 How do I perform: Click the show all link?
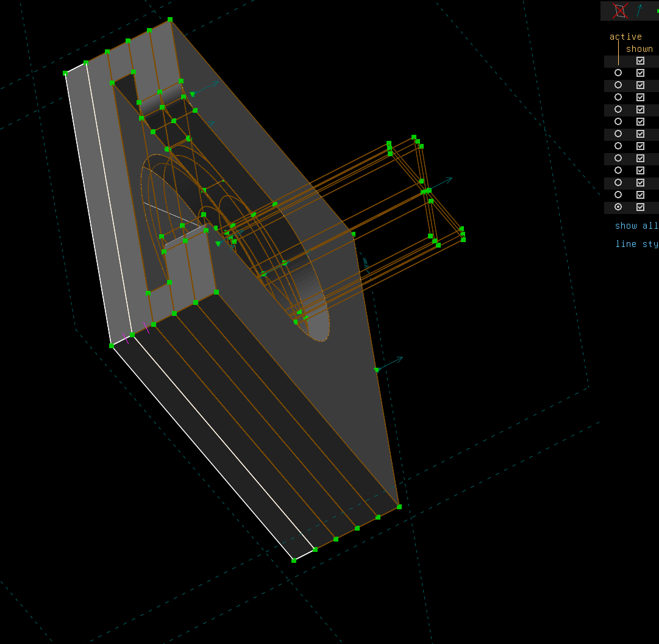636,226
